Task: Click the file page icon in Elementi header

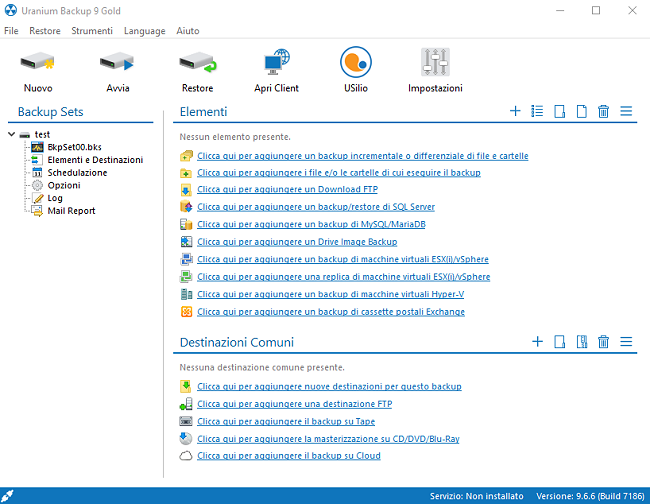Action: coord(582,111)
